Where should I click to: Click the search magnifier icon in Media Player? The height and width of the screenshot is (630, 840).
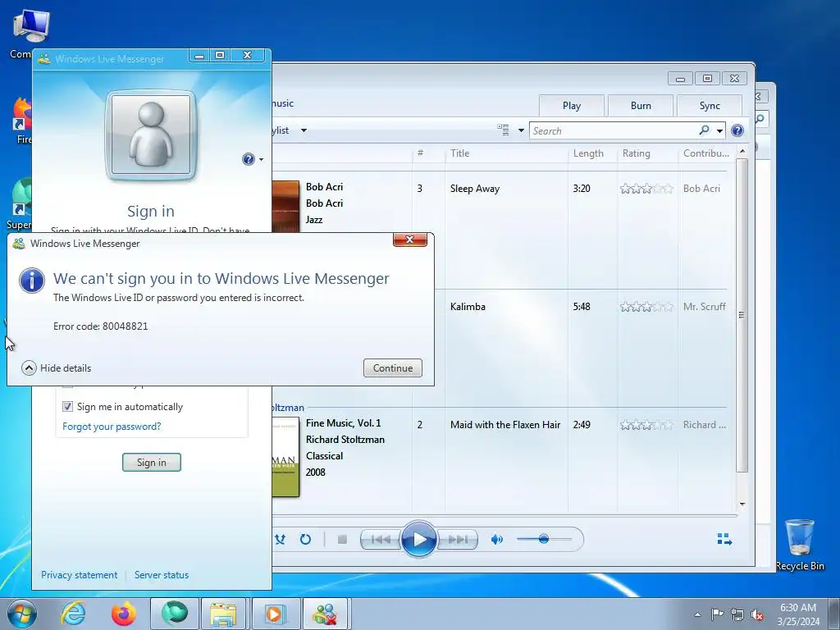(704, 130)
